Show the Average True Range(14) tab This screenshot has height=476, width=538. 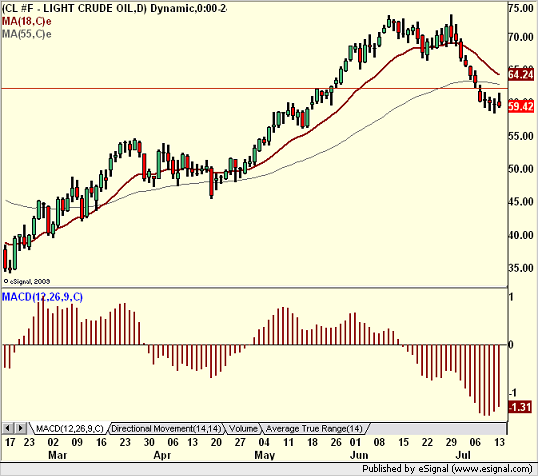pos(314,429)
